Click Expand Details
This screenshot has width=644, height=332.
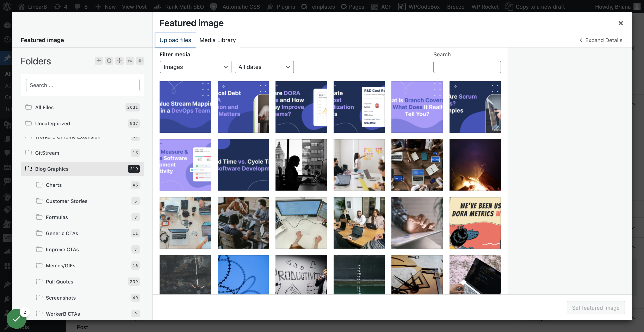(601, 40)
